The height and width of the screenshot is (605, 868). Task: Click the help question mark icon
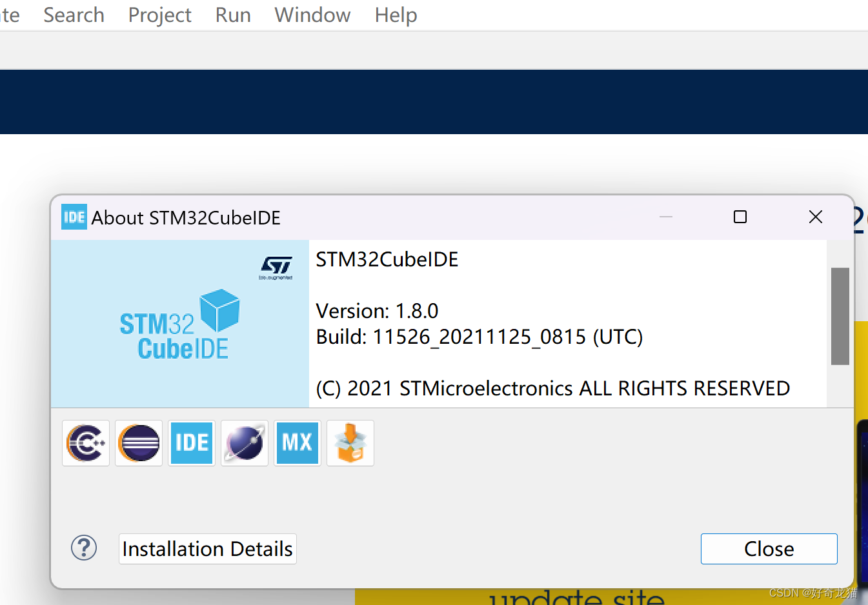(x=84, y=548)
